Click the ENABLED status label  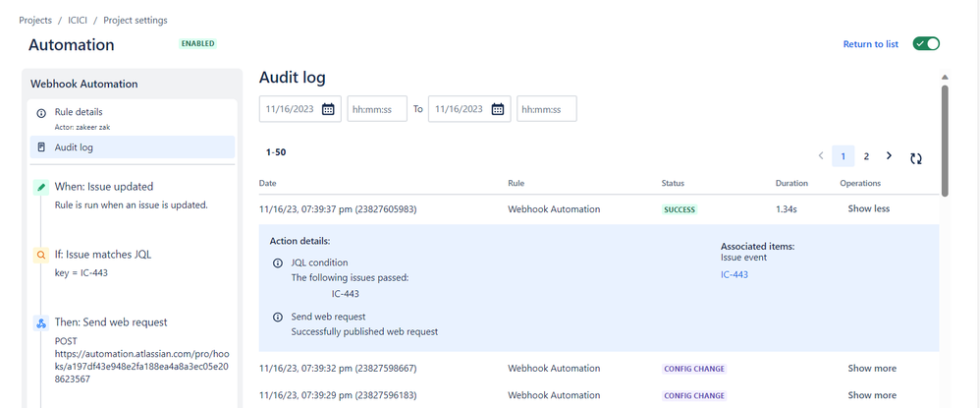[197, 44]
